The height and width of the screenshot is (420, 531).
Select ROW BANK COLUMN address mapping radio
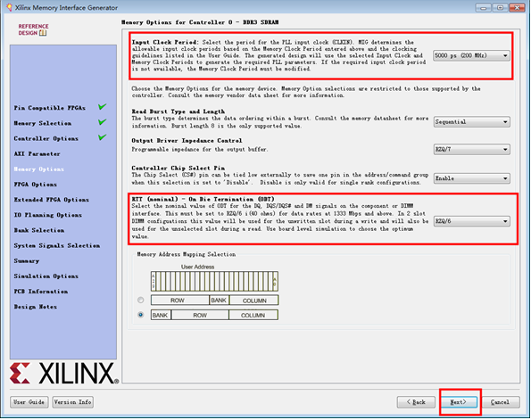coord(140,301)
